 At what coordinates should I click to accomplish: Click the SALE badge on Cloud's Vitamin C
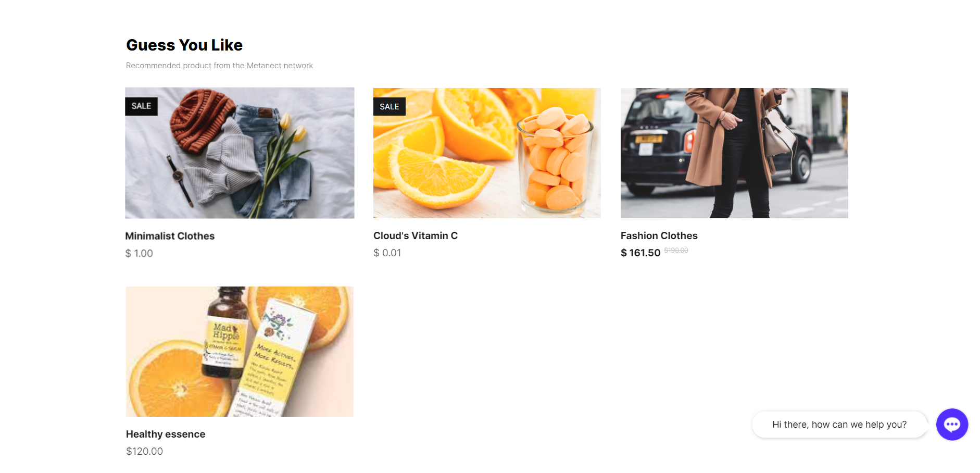(x=390, y=106)
